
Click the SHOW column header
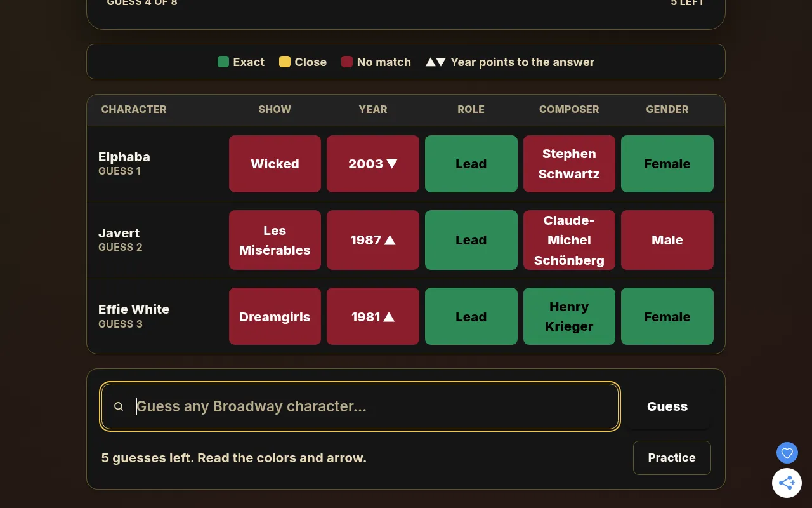click(x=275, y=109)
